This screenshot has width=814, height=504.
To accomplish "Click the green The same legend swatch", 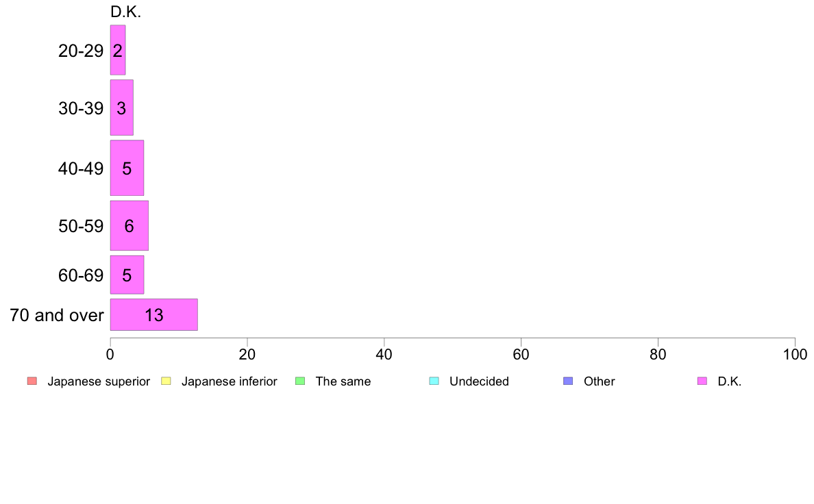I will (x=300, y=381).
